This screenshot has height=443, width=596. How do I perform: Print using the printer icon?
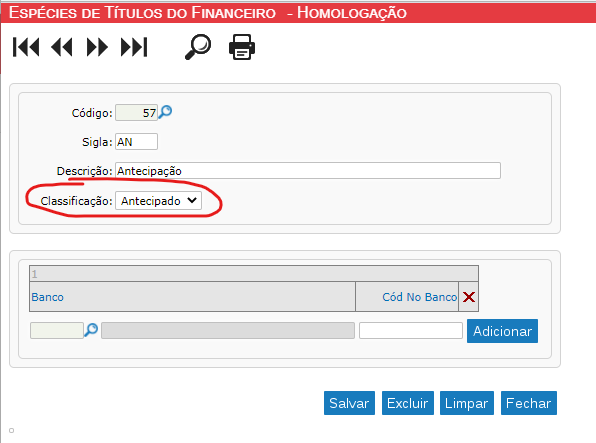pos(242,47)
